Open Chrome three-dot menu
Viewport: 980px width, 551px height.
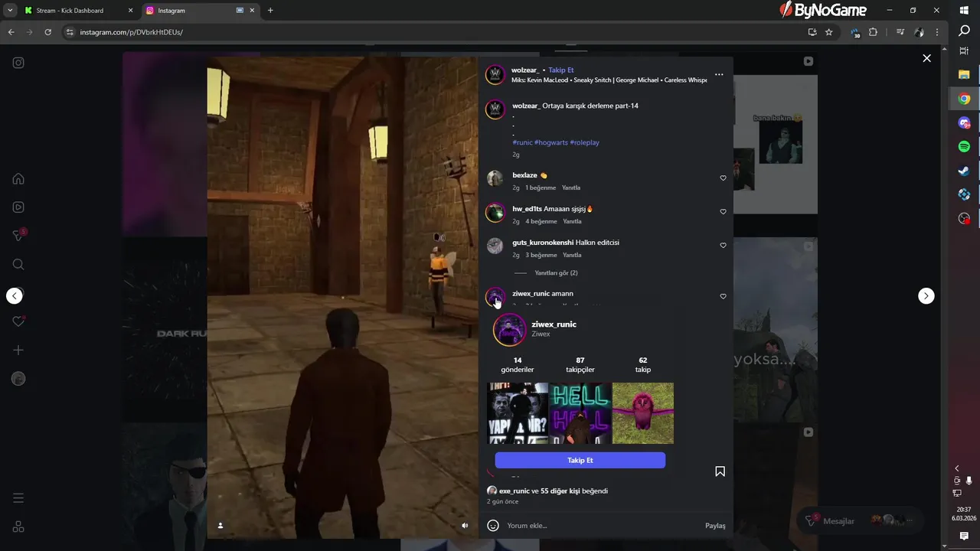click(x=937, y=32)
